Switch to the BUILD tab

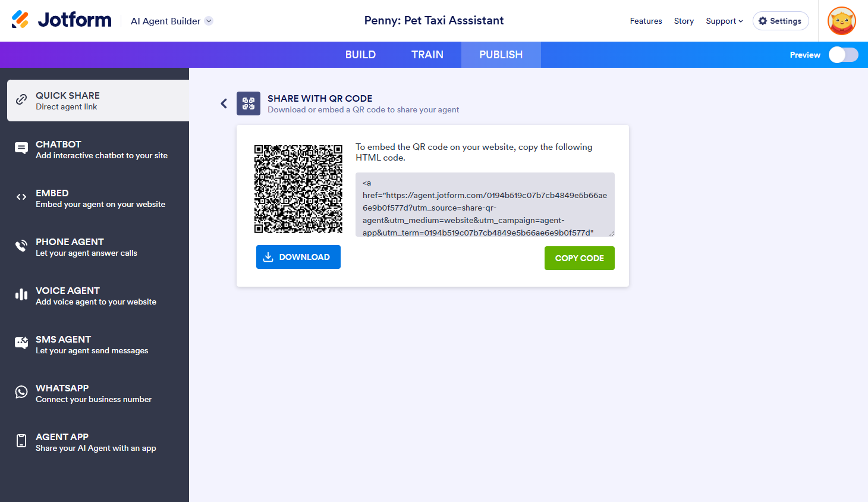pos(360,55)
